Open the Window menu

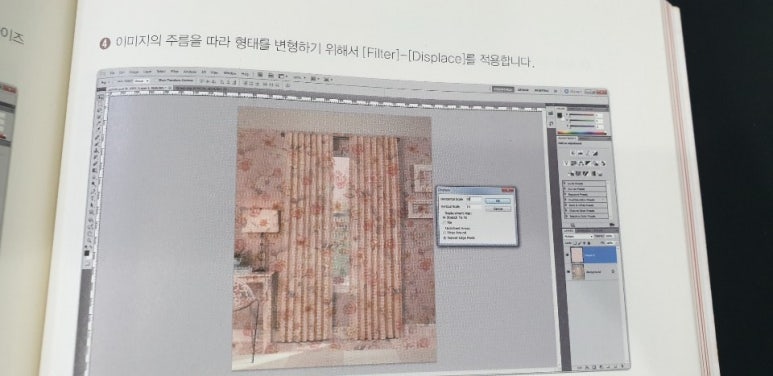tap(230, 73)
